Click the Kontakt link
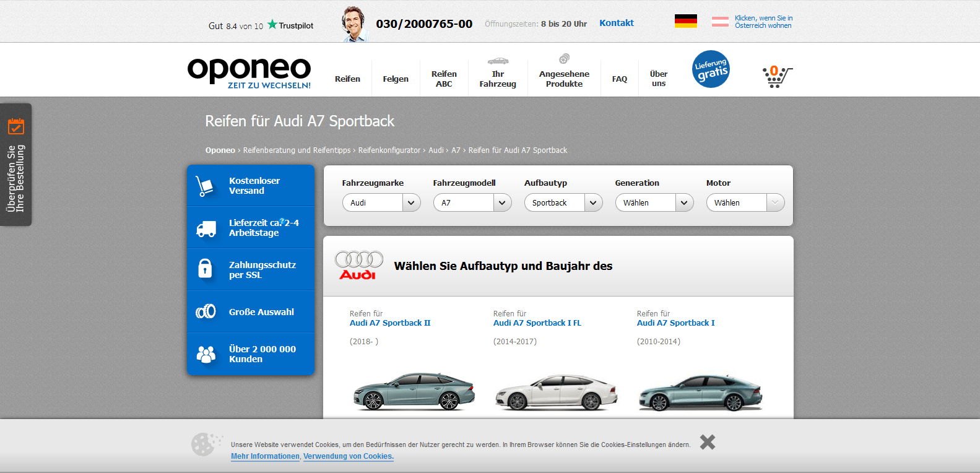This screenshot has height=473, width=980. click(616, 23)
